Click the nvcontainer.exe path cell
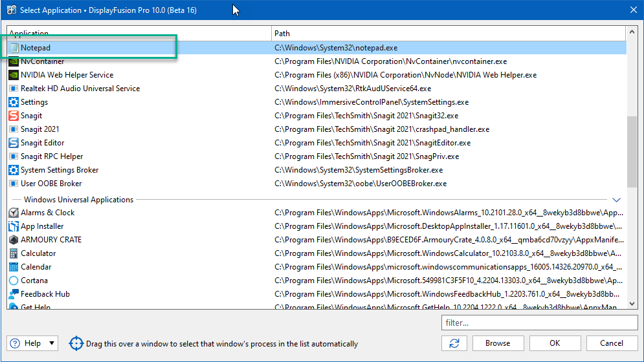Image resolution: width=644 pixels, height=362 pixels. click(390, 61)
